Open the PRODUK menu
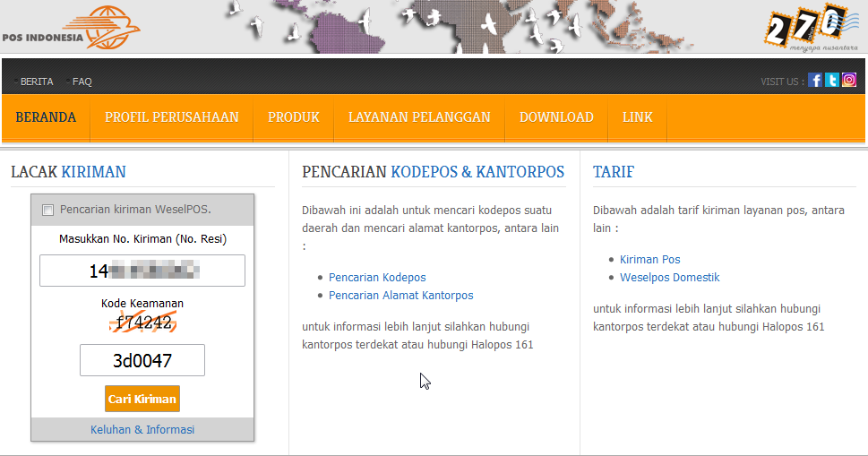The height and width of the screenshot is (456, 868). click(294, 117)
